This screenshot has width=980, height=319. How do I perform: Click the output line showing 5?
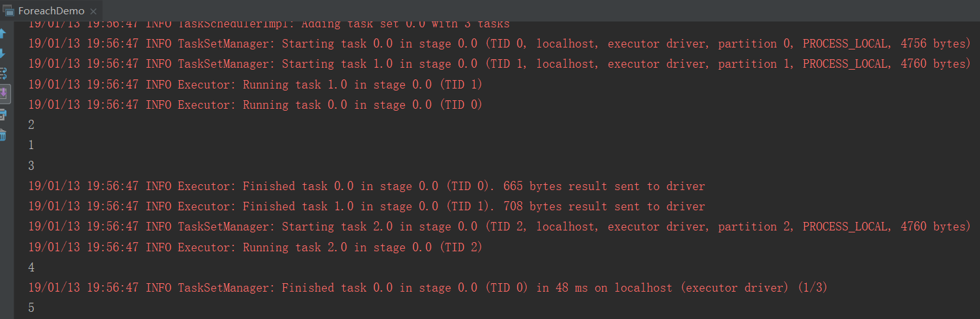[31, 308]
